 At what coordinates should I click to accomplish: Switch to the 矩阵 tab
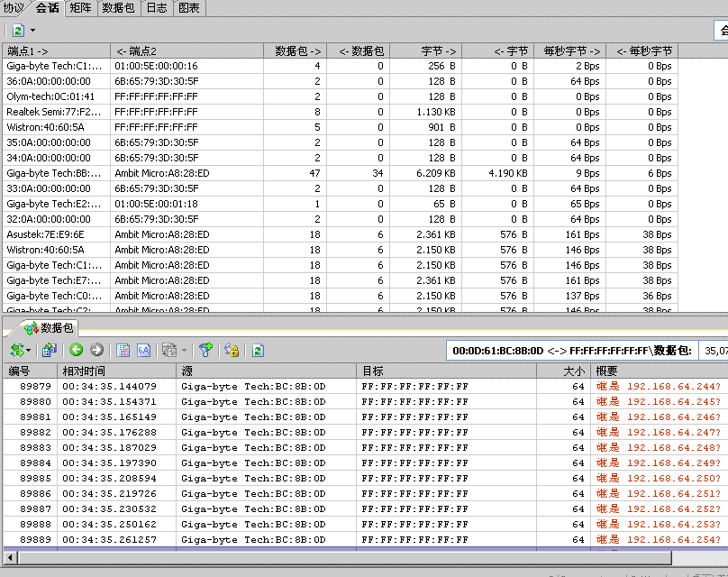(79, 8)
